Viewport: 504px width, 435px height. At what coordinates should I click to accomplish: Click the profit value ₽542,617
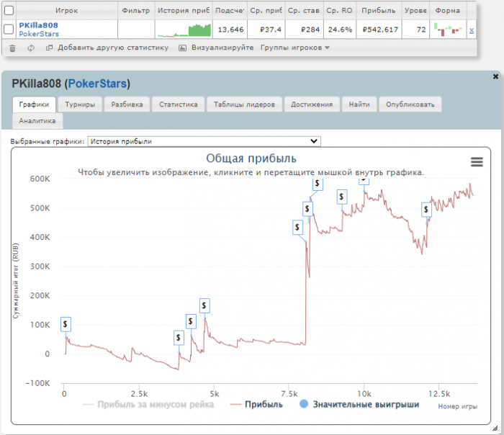(x=381, y=30)
